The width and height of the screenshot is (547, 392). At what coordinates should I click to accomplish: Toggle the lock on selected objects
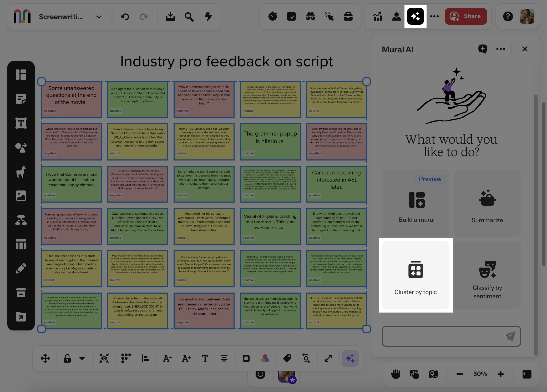coord(67,358)
